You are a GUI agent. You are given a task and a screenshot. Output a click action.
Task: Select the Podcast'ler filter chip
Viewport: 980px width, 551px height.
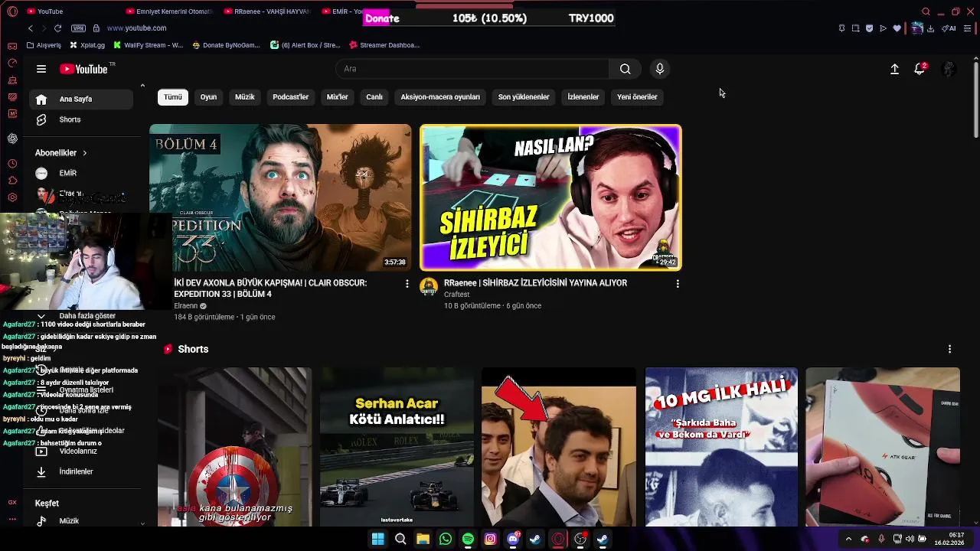click(x=290, y=97)
